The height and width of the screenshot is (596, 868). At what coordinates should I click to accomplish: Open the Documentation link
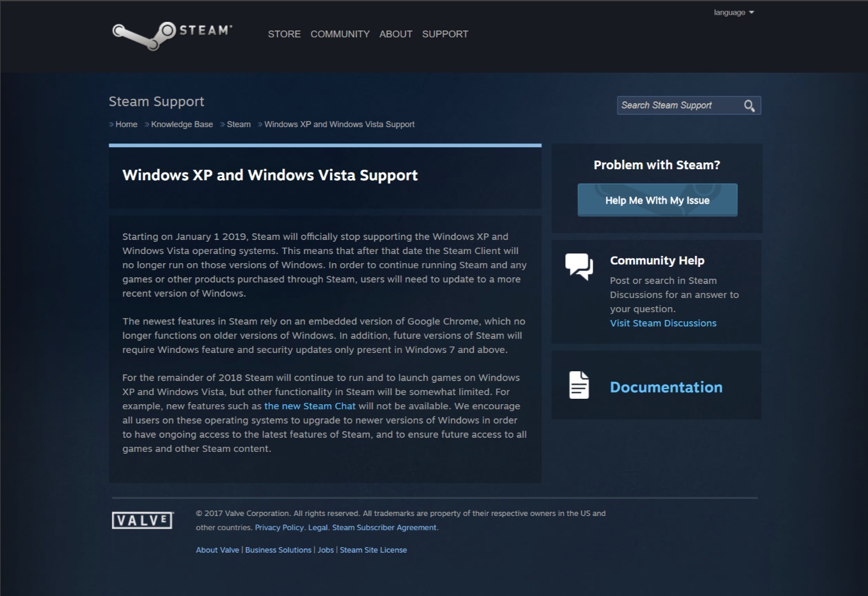coord(666,387)
